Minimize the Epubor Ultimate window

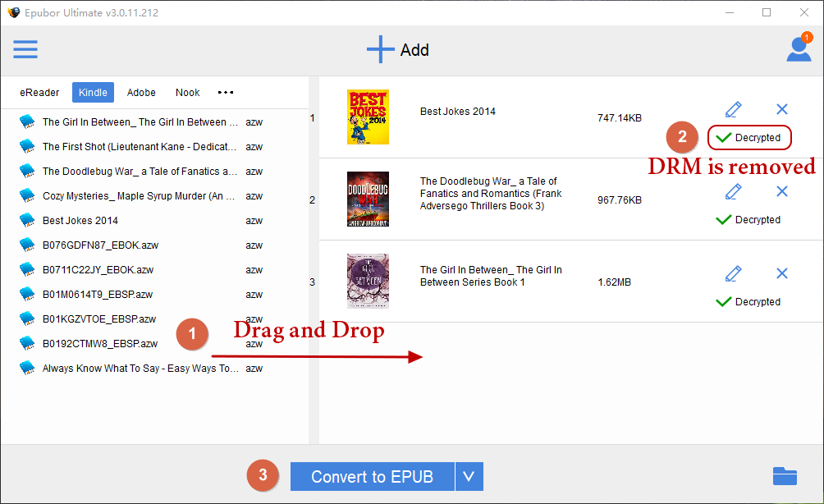pyautogui.click(x=730, y=12)
